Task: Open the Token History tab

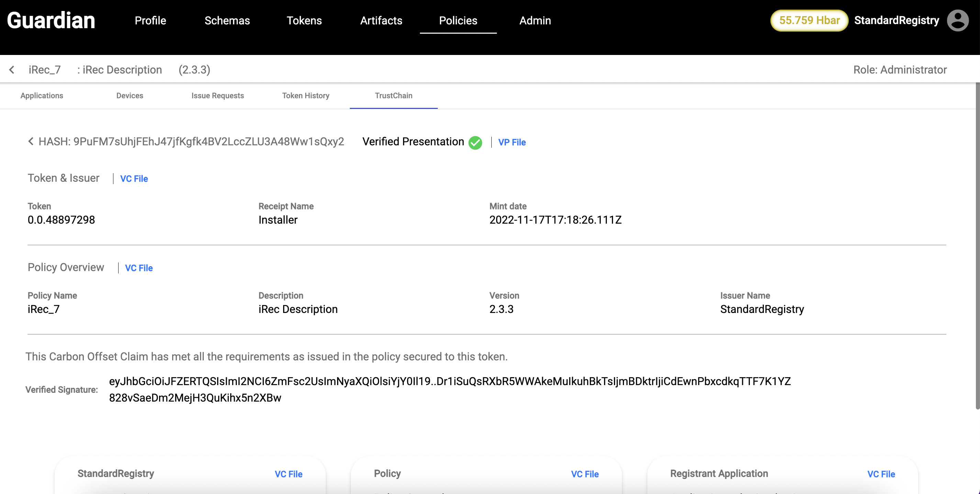Action: (x=305, y=96)
